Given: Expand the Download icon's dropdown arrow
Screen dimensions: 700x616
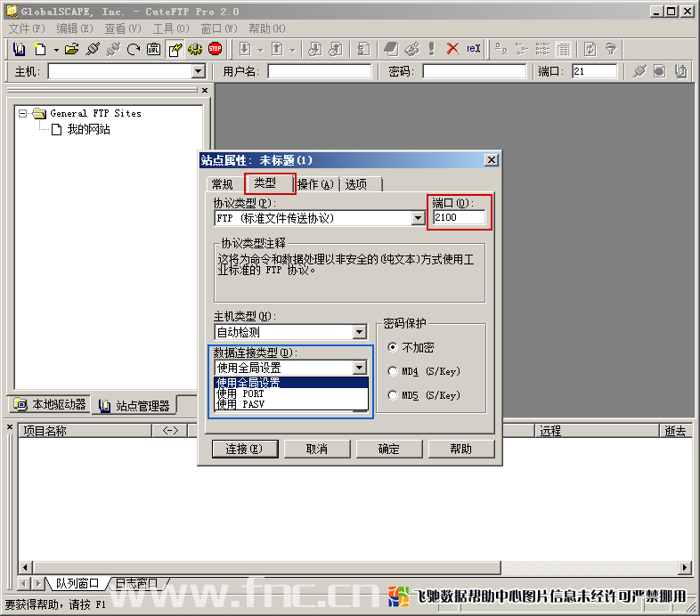Looking at the screenshot, I should (x=261, y=50).
